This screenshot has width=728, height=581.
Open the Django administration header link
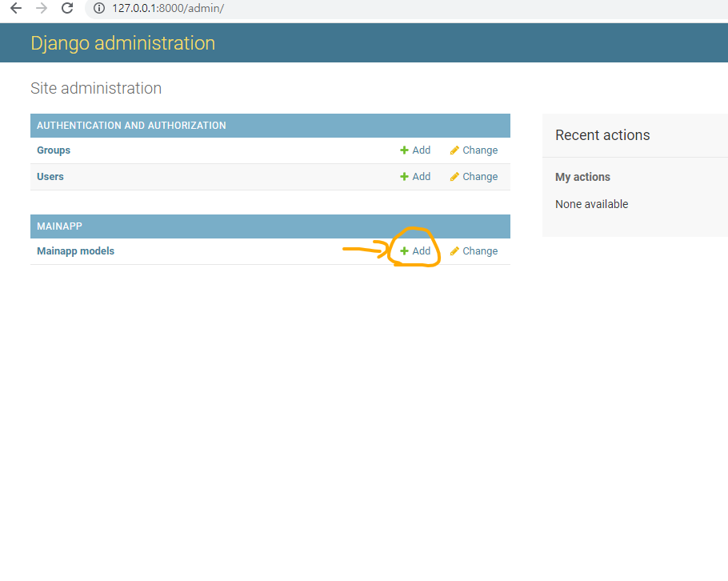pos(123,43)
